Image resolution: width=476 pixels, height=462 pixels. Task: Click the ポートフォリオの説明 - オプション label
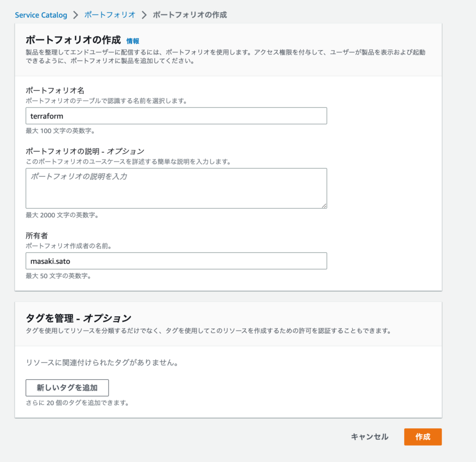[x=85, y=151]
